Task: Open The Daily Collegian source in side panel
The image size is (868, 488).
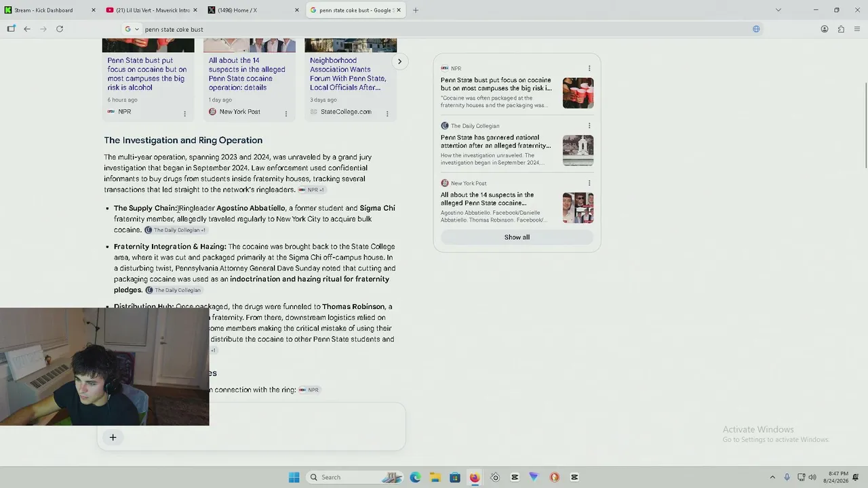Action: click(496, 141)
